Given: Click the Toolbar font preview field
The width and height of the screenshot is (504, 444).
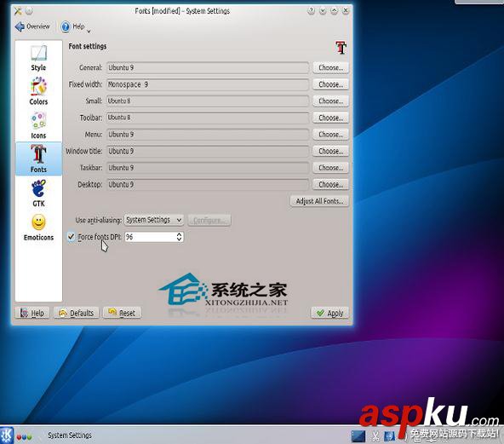Looking at the screenshot, I should coord(208,118).
